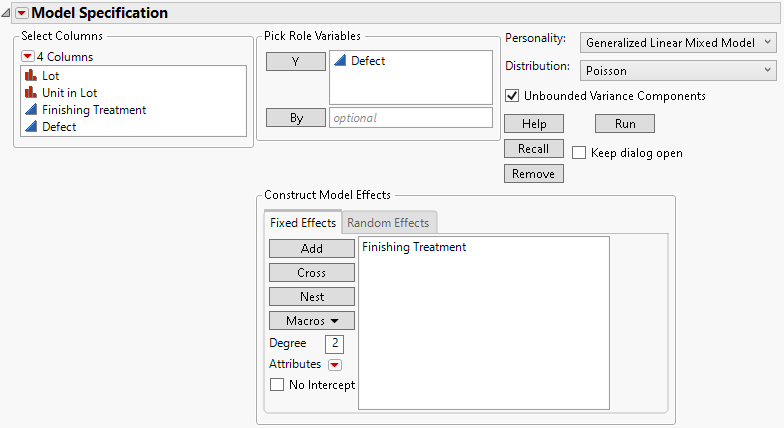Click the Model Specification red triangle menu

(x=21, y=13)
